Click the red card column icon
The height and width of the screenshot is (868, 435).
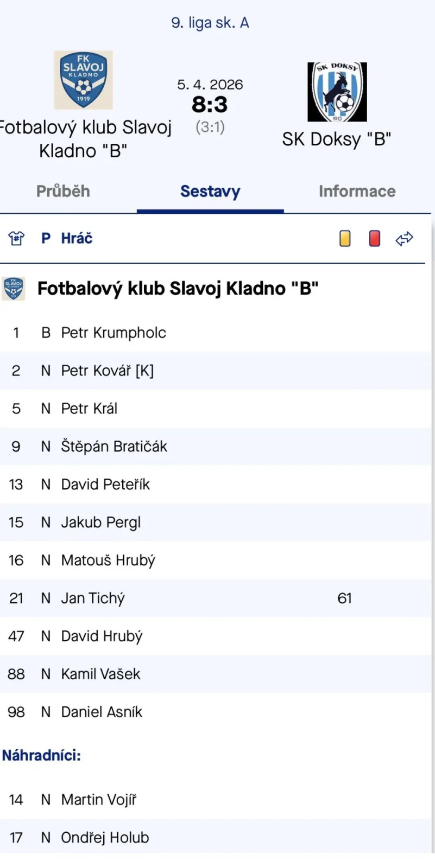pos(374,239)
